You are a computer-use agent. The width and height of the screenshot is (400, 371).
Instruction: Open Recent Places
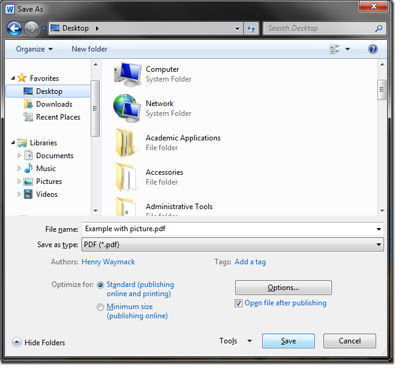click(58, 117)
